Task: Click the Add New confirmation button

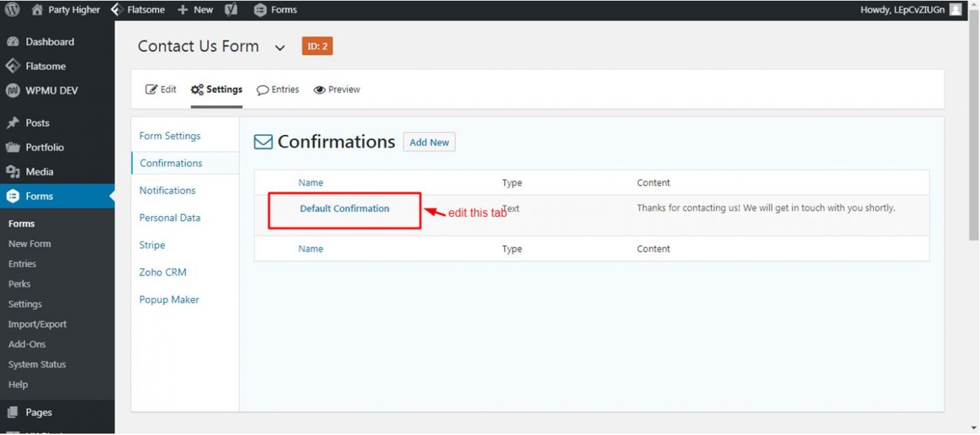Action: [x=429, y=142]
